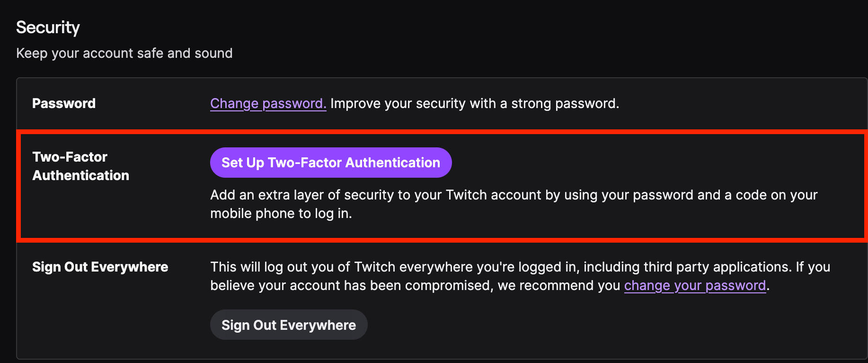Click the bold Sign Out Everywhere row label
This screenshot has height=363, width=868.
point(100,267)
